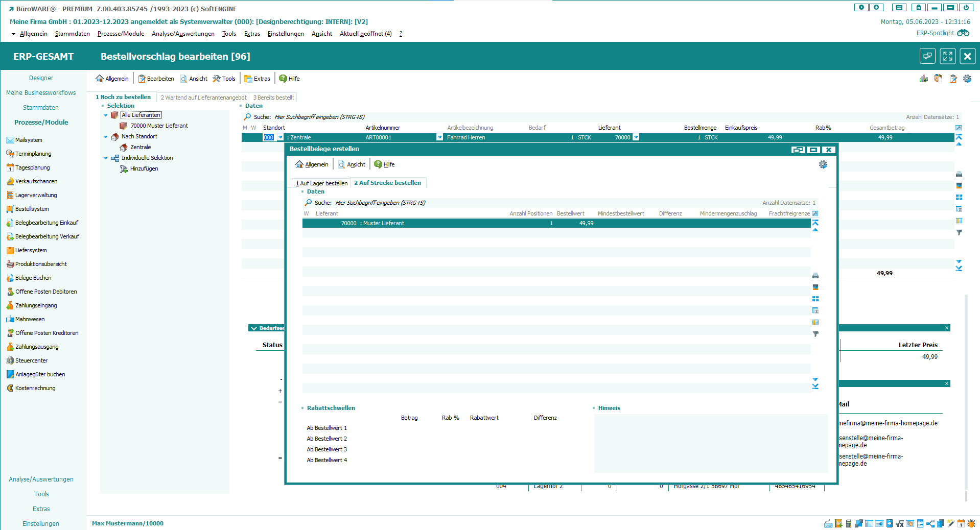This screenshot has width=980, height=530.
Task: Click the printer icon beside dialog supplier list
Action: [815, 276]
